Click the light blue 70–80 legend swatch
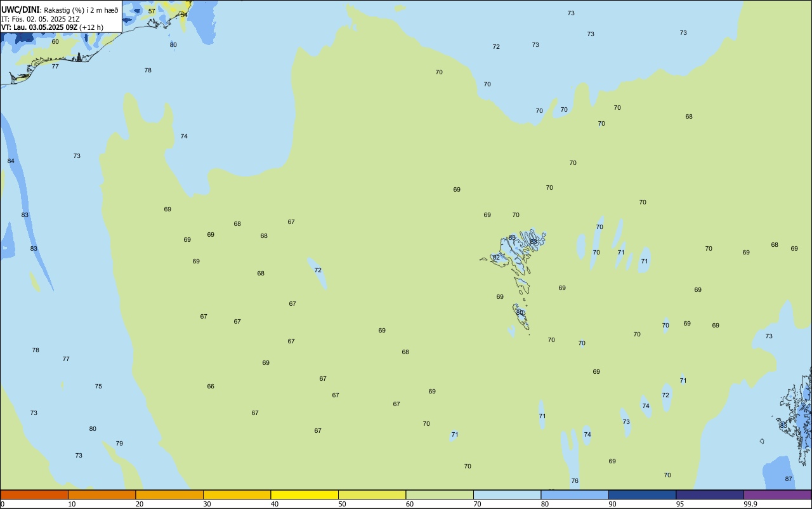Screen dimensions: 812x509 [507, 494]
